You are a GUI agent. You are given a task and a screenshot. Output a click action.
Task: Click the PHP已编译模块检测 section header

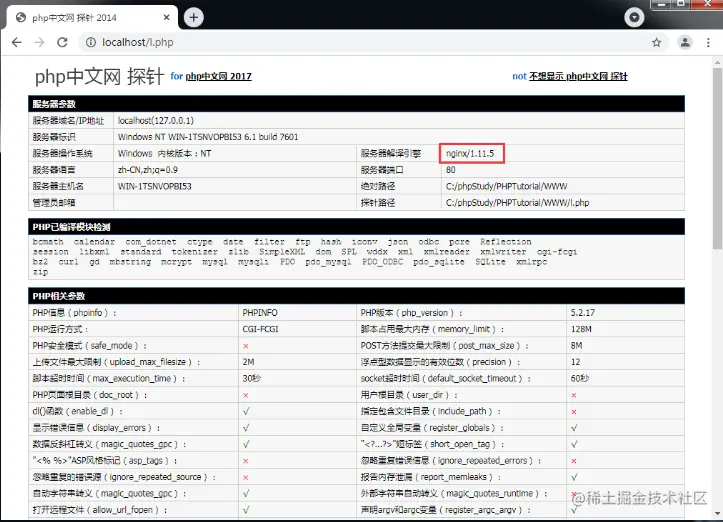pos(356,227)
